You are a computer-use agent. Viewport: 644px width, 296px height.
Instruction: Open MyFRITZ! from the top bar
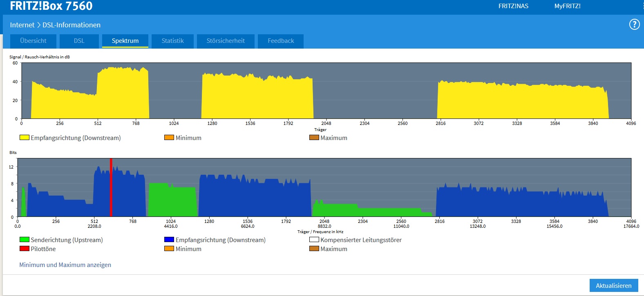coord(567,6)
